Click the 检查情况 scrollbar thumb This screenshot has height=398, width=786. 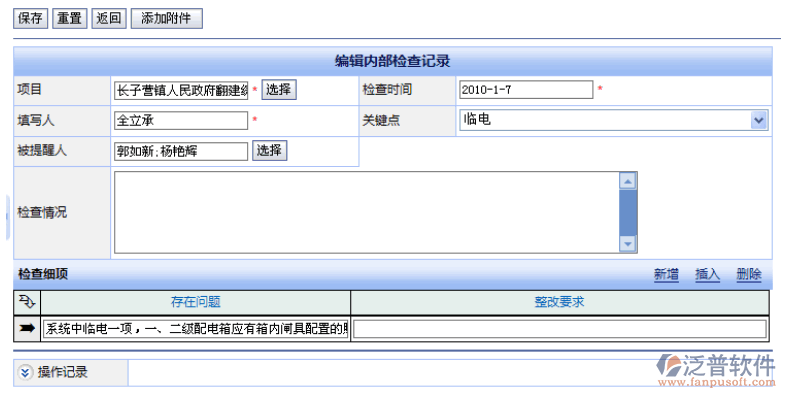coord(628,213)
